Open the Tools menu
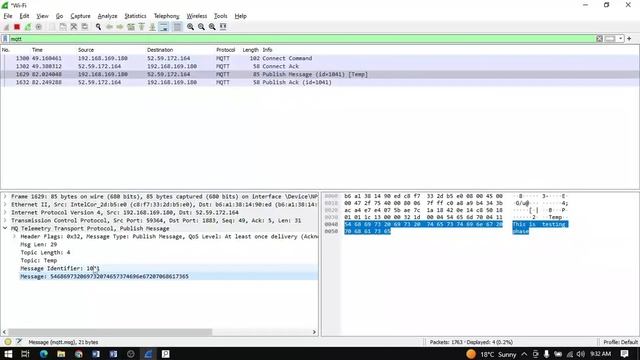Image resolution: width=640 pixels, height=360 pixels. point(220,16)
